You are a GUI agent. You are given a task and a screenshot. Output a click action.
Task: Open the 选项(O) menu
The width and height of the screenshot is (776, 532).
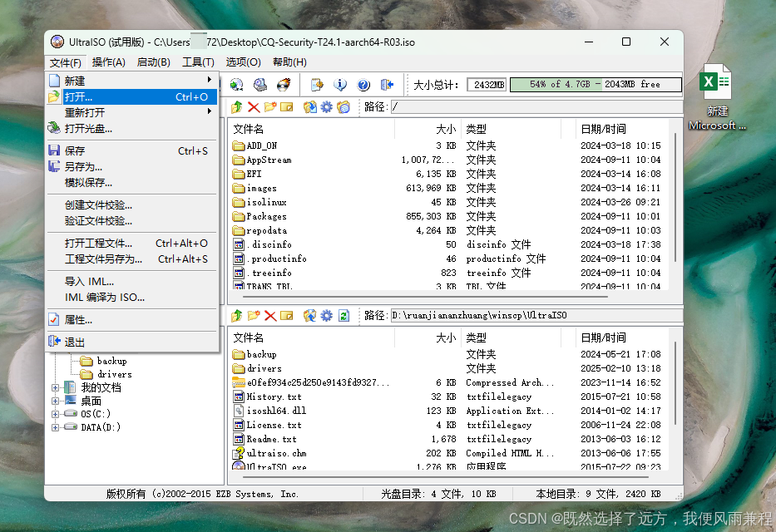pos(243,62)
